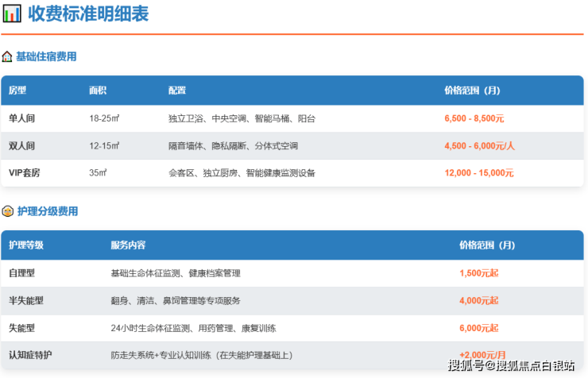Viewport: 588px width, 378px height.
Task: Select the VIP套房 row label
Action: [25, 173]
